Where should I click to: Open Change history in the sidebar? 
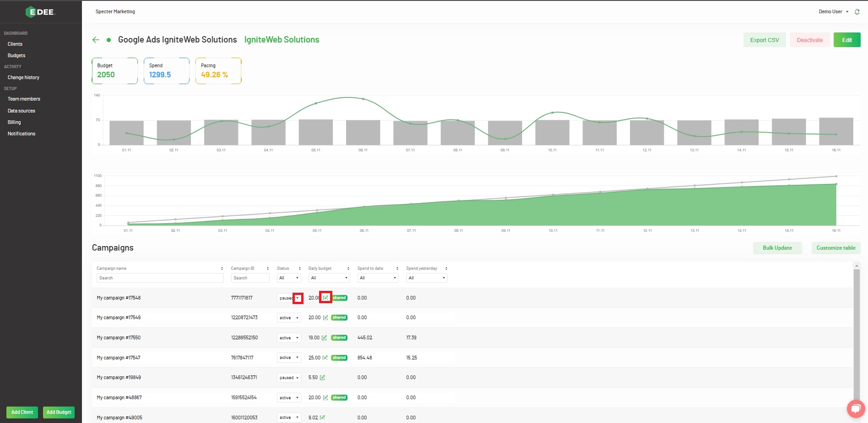click(23, 78)
